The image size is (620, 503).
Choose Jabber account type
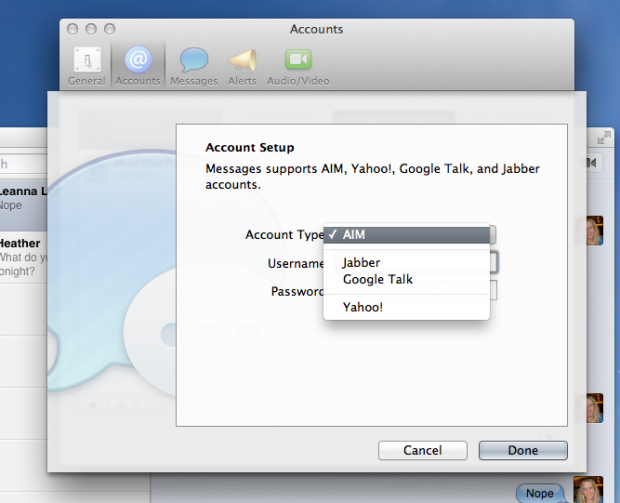406,263
